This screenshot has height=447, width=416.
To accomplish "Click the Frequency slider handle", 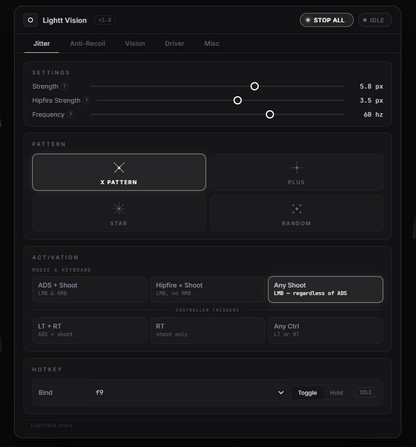I will click(x=270, y=115).
